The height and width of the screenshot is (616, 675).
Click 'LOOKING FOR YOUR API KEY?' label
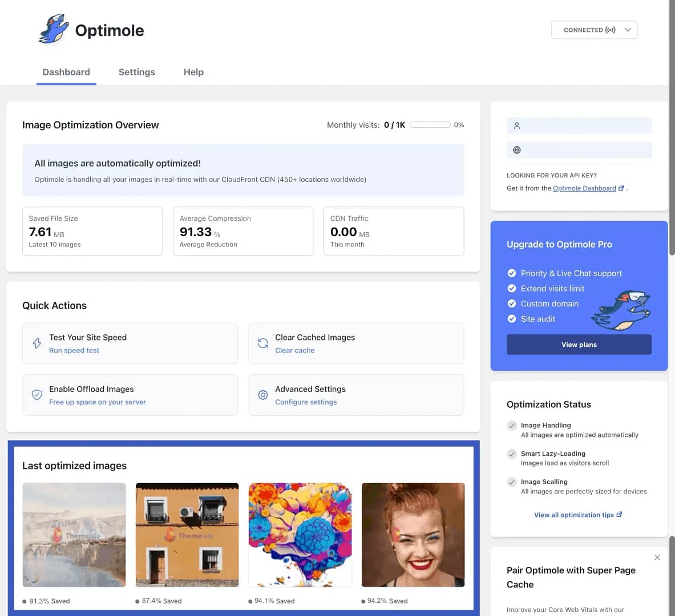551,175
